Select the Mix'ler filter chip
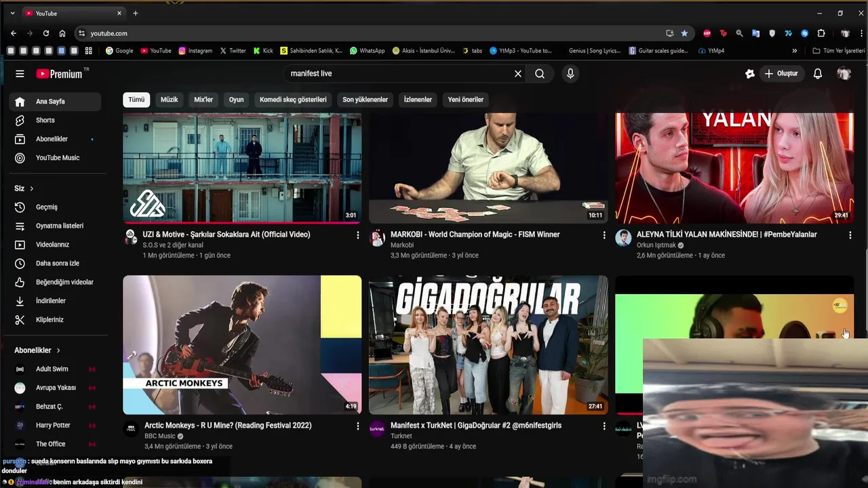This screenshot has width=868, height=488. pos(203,100)
